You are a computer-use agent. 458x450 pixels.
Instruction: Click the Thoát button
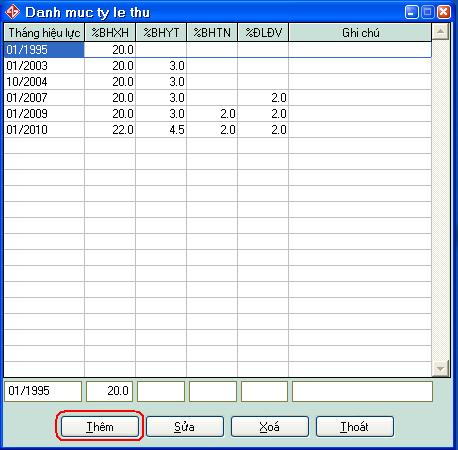coord(354,426)
